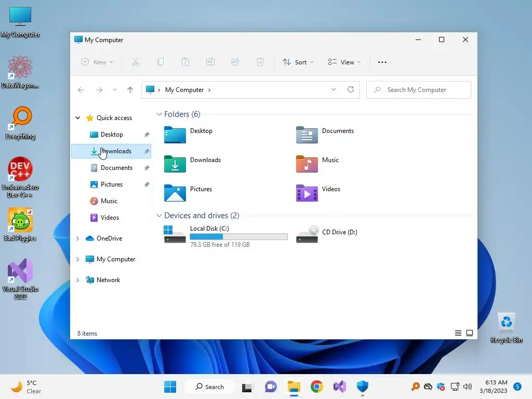Go back with the left arrow
The height and width of the screenshot is (399, 532).
coord(81,90)
